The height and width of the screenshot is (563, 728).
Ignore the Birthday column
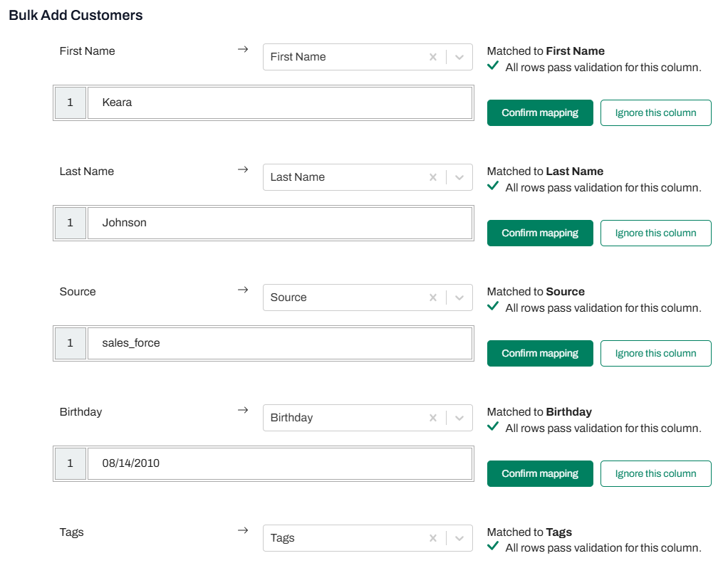point(655,473)
